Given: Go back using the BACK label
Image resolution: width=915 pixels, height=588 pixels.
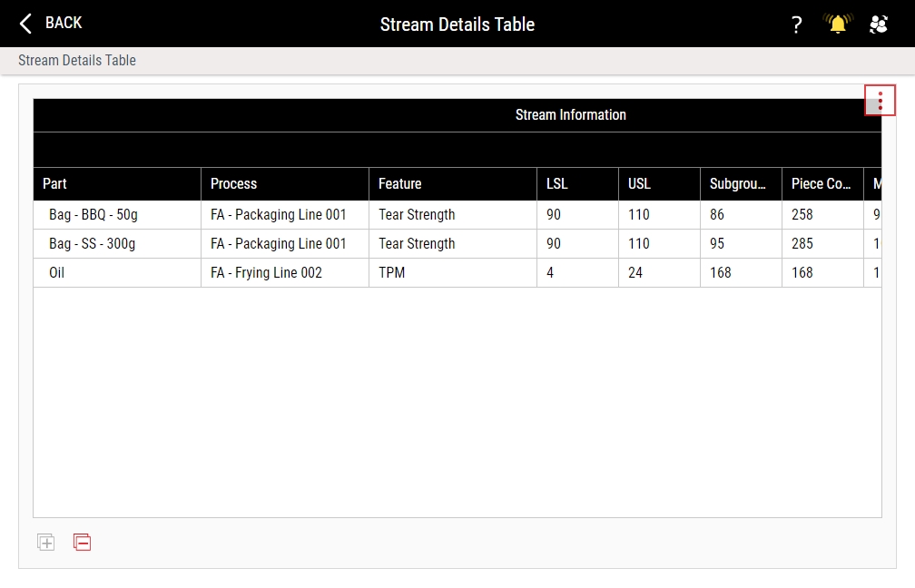Looking at the screenshot, I should pos(64,23).
